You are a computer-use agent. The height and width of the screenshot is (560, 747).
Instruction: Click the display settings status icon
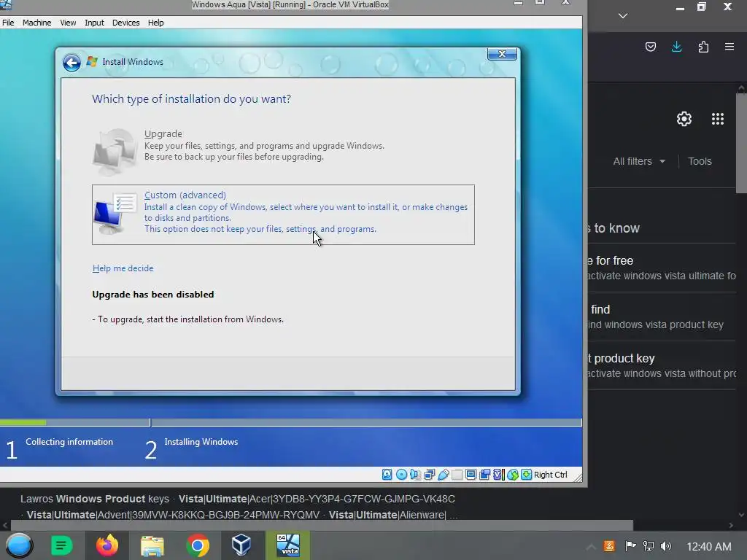[471, 474]
